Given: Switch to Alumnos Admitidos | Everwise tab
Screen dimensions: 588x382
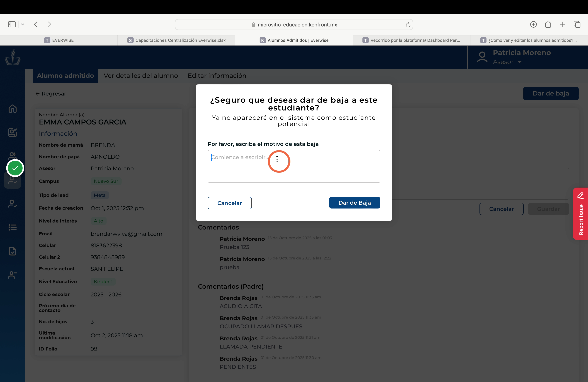Looking at the screenshot, I should (294, 40).
